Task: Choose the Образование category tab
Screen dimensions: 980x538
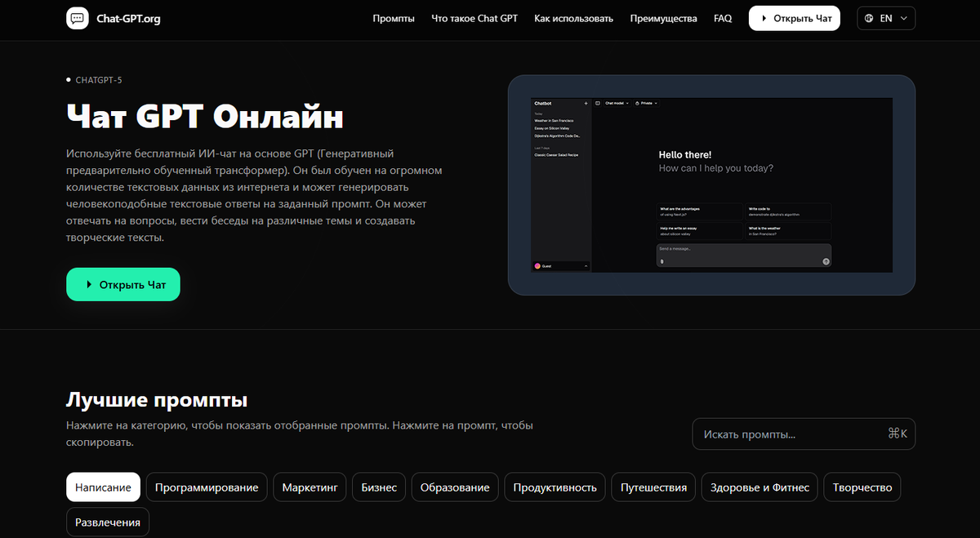Action: (455, 487)
